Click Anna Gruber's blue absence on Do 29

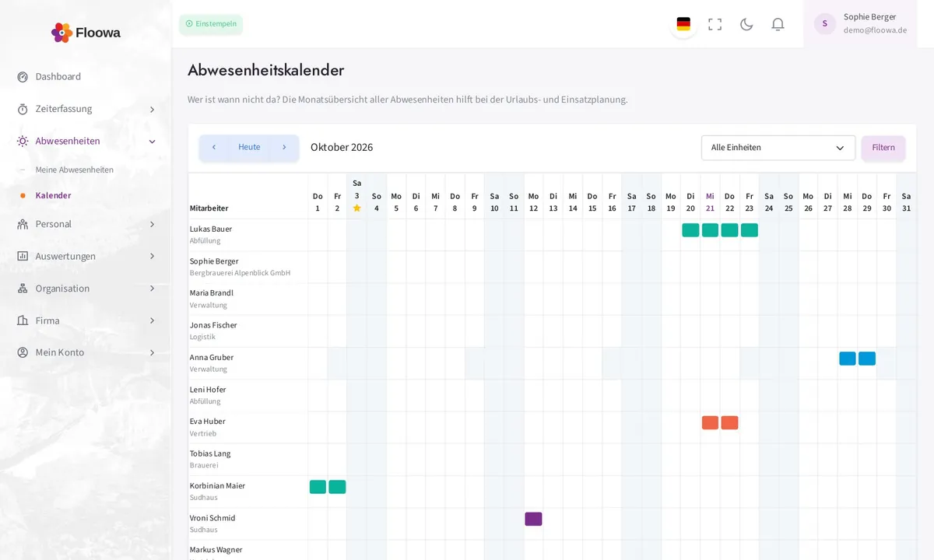point(867,359)
